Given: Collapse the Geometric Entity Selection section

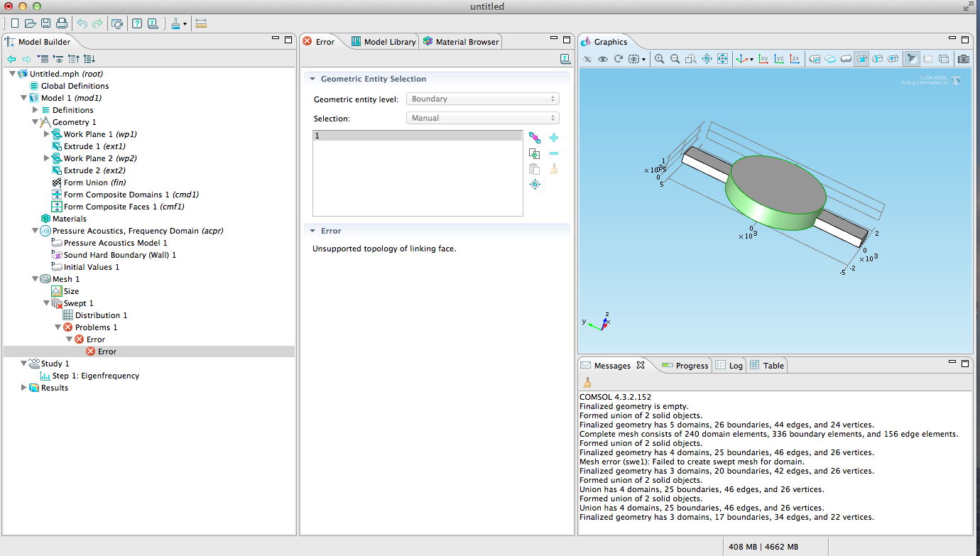Looking at the screenshot, I should pos(312,79).
